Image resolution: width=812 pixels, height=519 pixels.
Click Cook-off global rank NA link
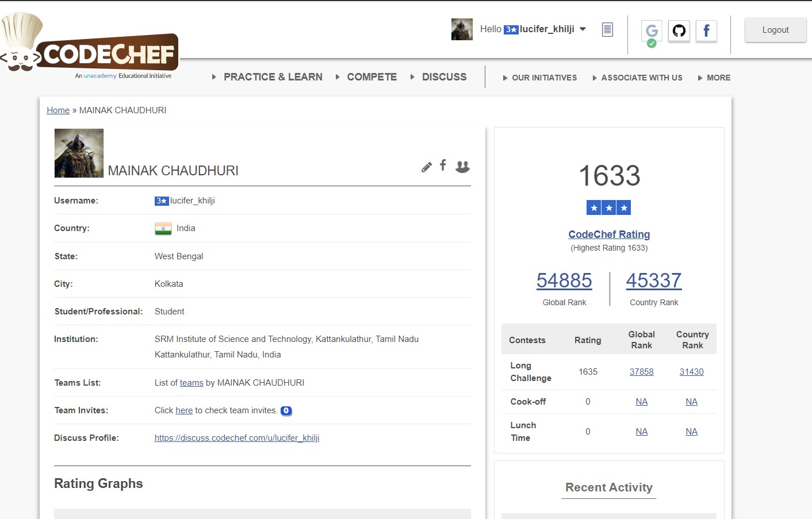coord(641,402)
